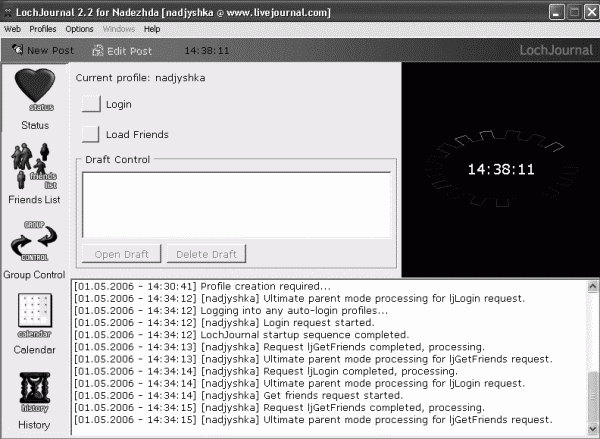Open the History hourglass icon
Image resolution: width=600 pixels, height=439 pixels.
34,392
